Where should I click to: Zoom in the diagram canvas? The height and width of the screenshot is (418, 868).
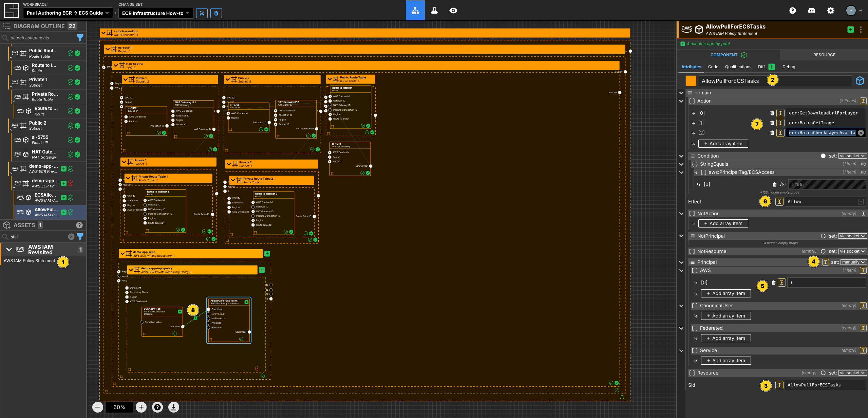[x=141, y=407]
